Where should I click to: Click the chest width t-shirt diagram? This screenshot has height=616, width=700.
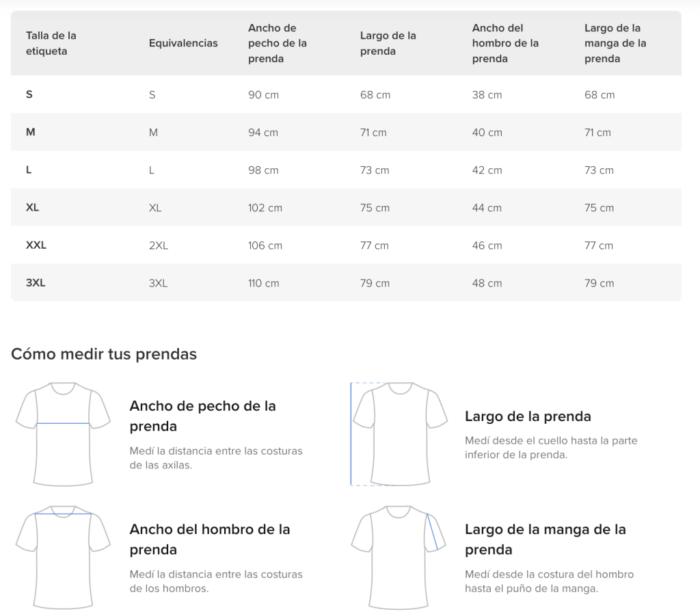(x=64, y=433)
